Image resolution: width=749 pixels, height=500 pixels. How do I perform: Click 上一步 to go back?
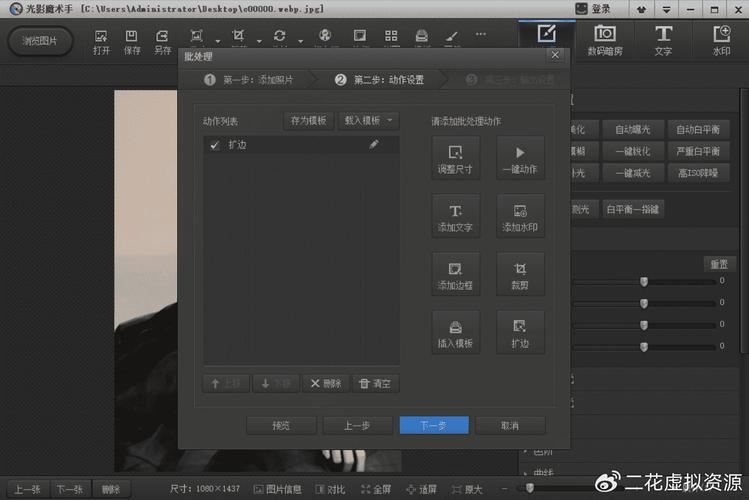click(357, 425)
